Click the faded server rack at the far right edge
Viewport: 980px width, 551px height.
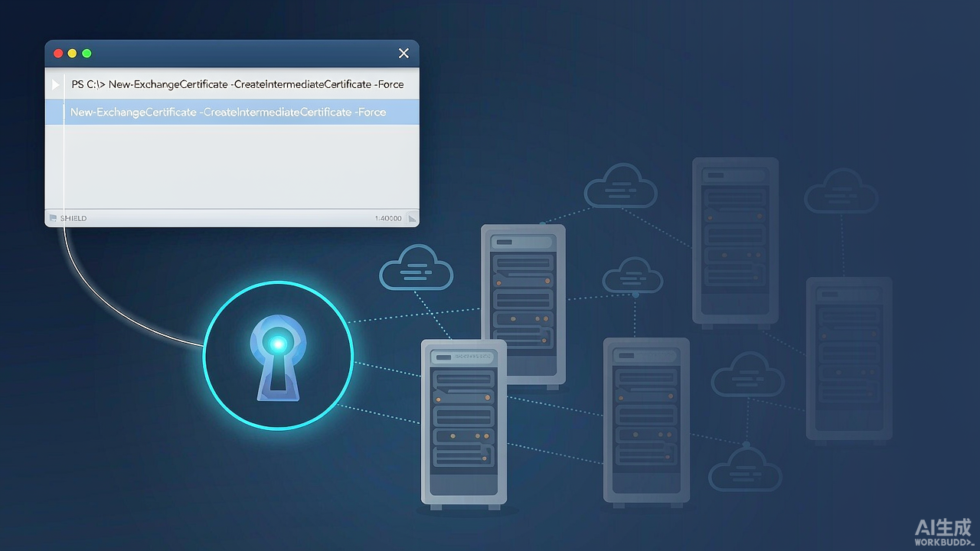[849, 360]
